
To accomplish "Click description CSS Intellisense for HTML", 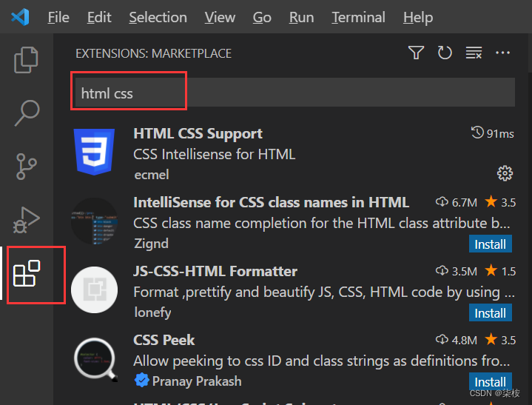I will (214, 155).
